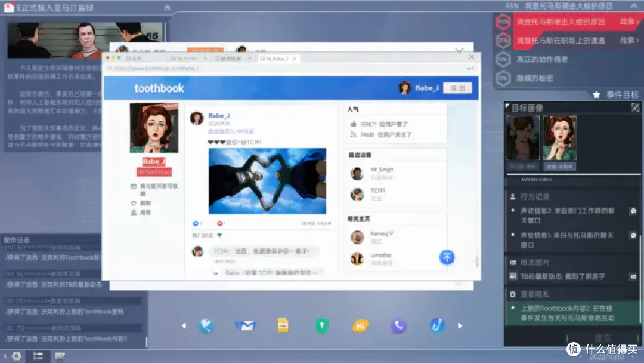Collapse the 目标画像 panel corner triangle
This screenshot has width=644, height=363.
[507, 106]
